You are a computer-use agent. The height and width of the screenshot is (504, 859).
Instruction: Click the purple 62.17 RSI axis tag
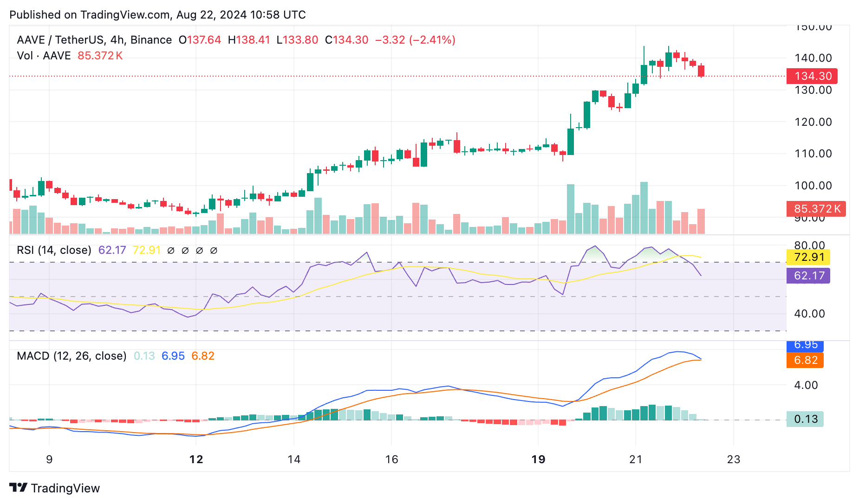[808, 276]
